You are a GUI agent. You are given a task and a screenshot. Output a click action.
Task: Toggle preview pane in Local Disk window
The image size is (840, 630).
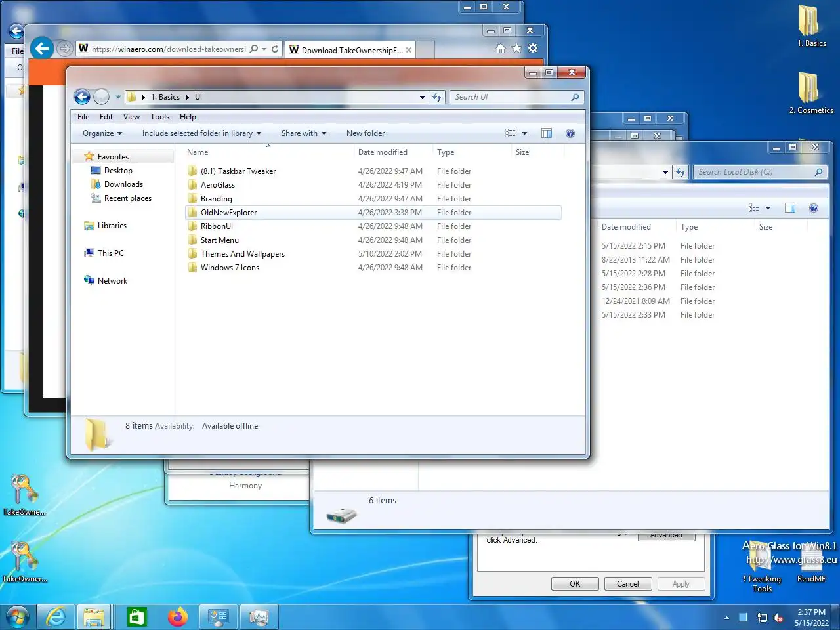point(790,208)
